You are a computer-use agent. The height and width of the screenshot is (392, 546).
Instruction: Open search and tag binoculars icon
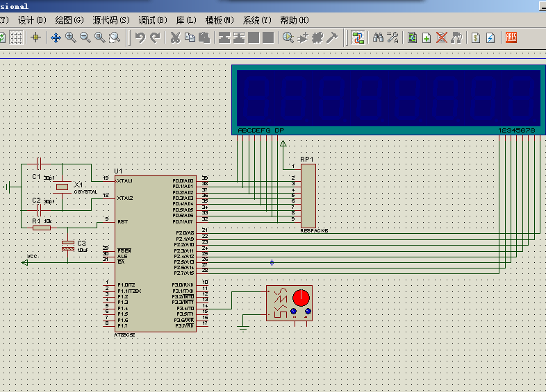[379, 37]
